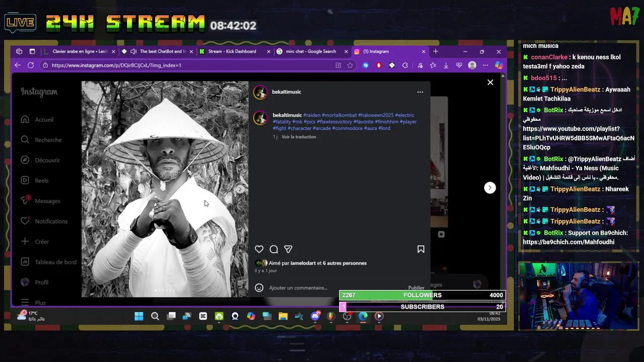This screenshot has height=362, width=644.
Task: Open Windows taskbar search
Action: pos(155,316)
